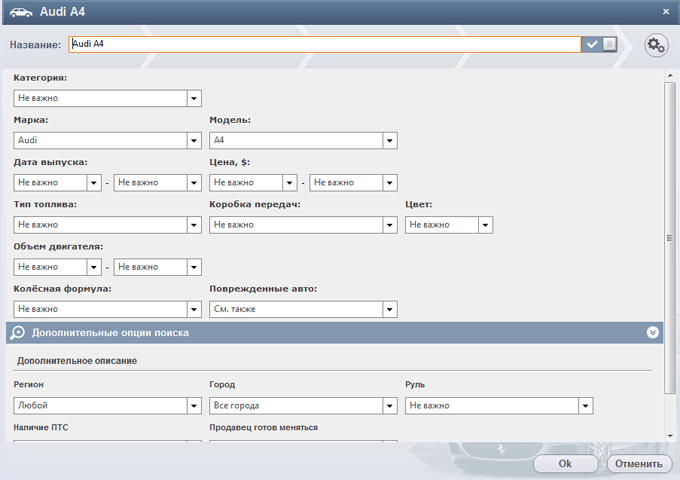Open the Цена minimum dropdown

(253, 183)
